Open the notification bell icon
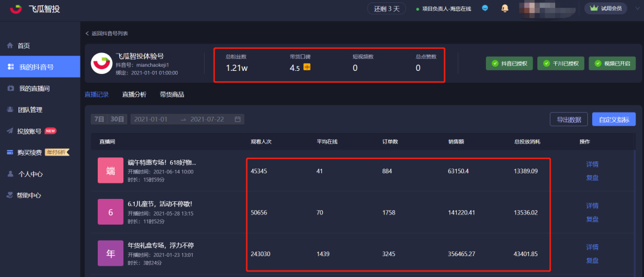Screen dimensions: 644x277 coord(505,8)
